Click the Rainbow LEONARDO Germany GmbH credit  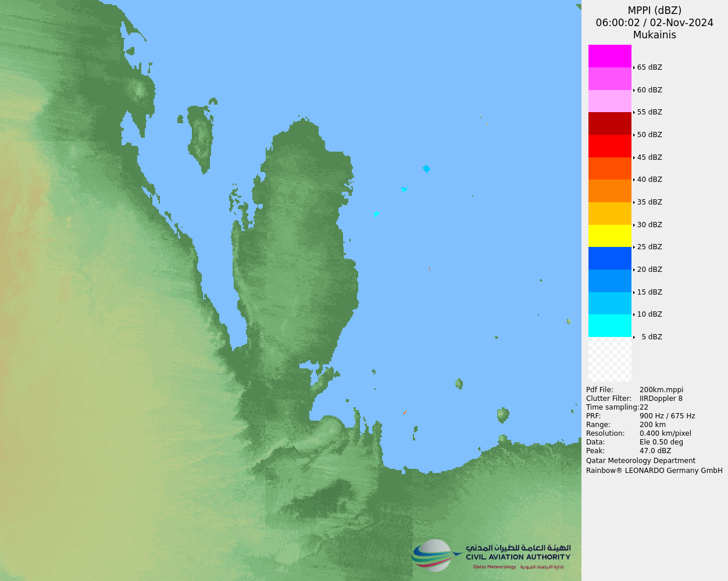(x=654, y=471)
